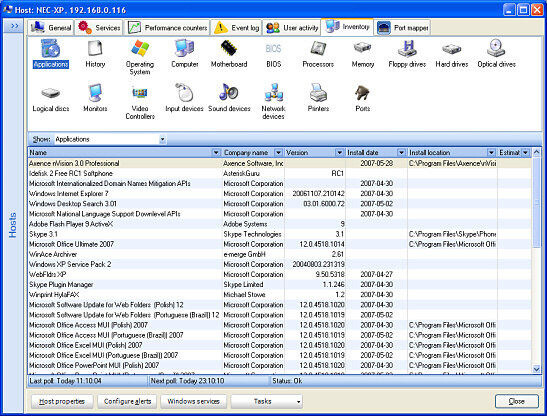Open the Install location column filter dropdown
The width and height of the screenshot is (547, 416).
(x=491, y=153)
